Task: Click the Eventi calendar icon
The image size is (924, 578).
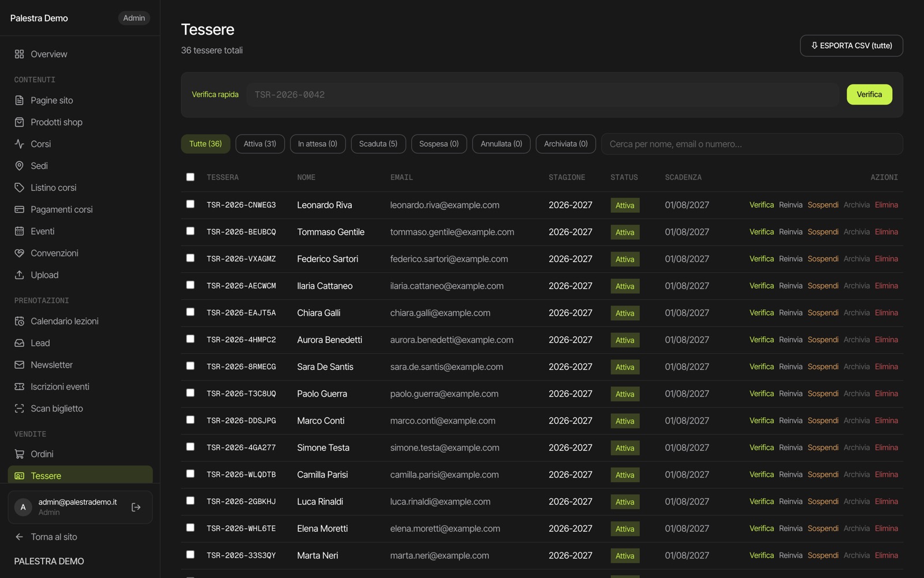Action: (x=19, y=231)
